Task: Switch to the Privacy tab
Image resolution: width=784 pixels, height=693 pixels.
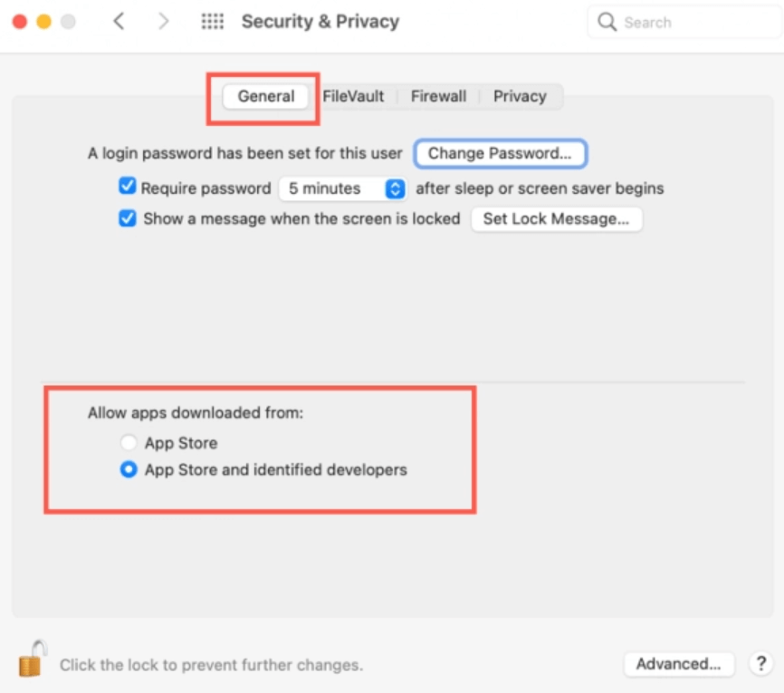Action: coord(520,96)
